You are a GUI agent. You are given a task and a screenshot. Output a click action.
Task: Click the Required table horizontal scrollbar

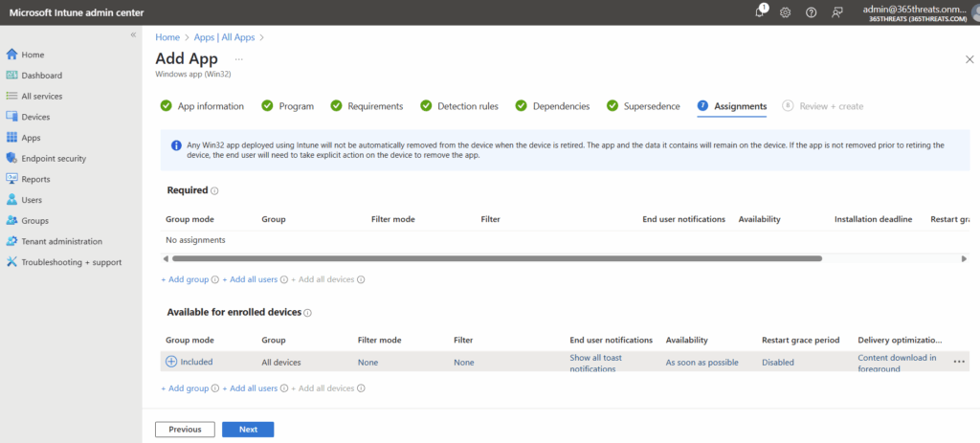[x=497, y=258]
